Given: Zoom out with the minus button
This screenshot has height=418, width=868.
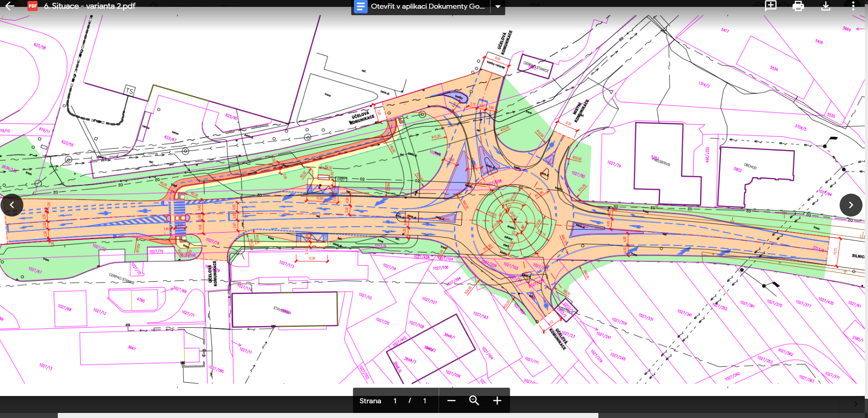Looking at the screenshot, I should tap(451, 401).
